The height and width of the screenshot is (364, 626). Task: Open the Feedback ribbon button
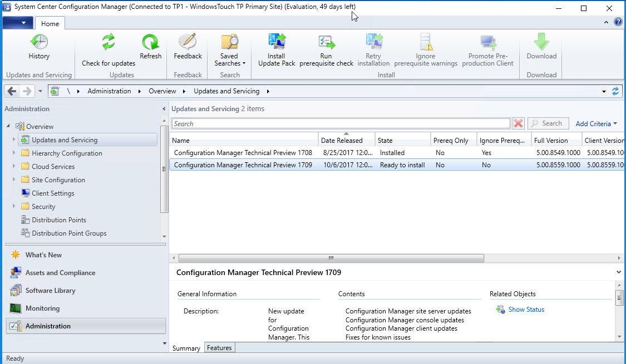pyautogui.click(x=188, y=47)
